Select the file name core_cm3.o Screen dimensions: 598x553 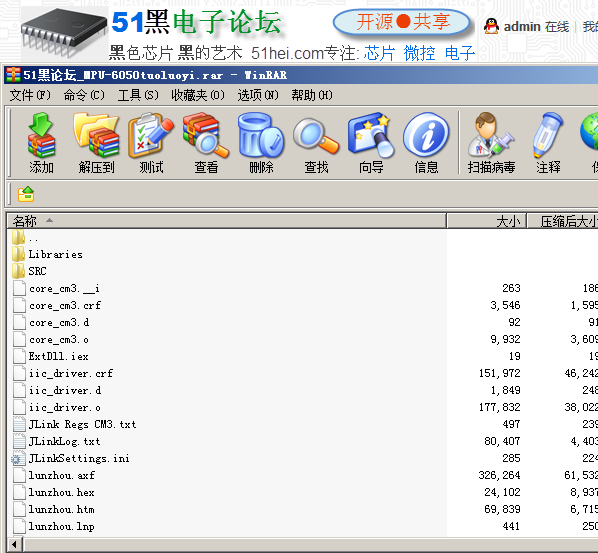[x=59, y=339]
